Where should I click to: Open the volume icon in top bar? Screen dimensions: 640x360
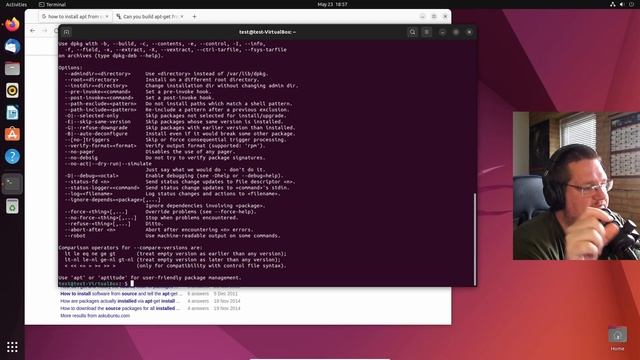(x=622, y=4)
